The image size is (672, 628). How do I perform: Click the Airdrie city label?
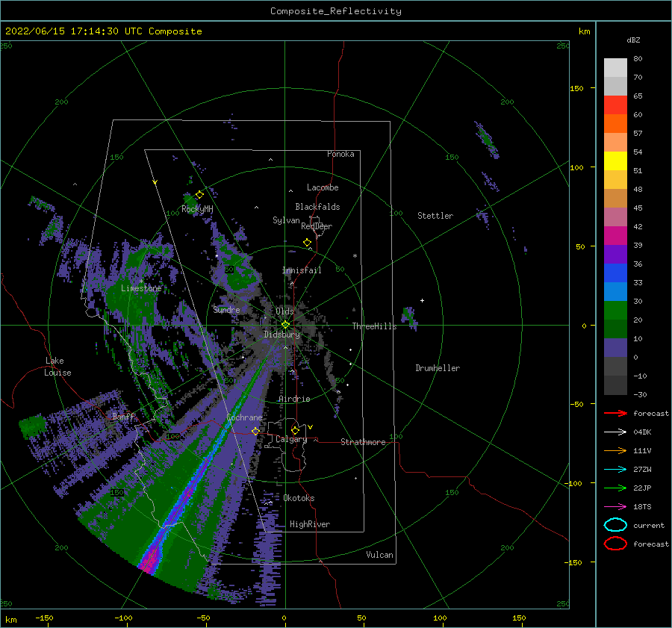[294, 399]
